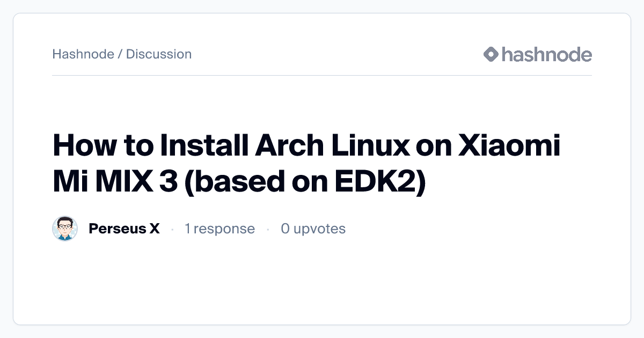Click the empty card area below author row
Image resolution: width=644 pixels, height=338 pixels.
click(322, 284)
